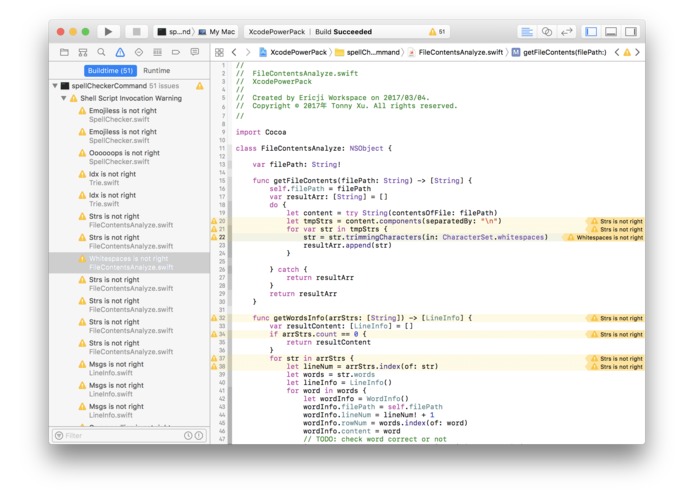
Task: Select spellCh...mmand folder in jump bar
Action: (367, 52)
